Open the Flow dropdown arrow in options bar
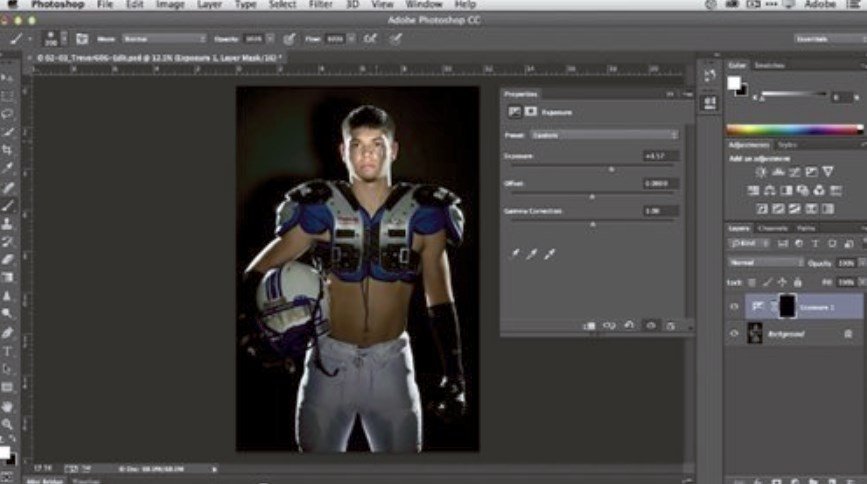The width and height of the screenshot is (867, 484). [351, 39]
